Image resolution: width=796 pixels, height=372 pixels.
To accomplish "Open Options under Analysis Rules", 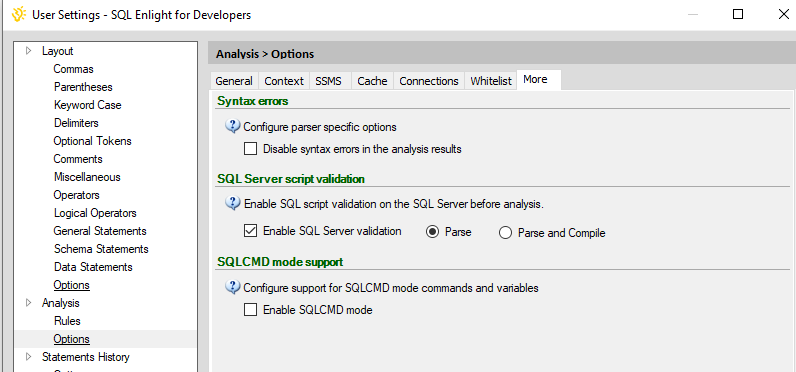I will coord(72,339).
